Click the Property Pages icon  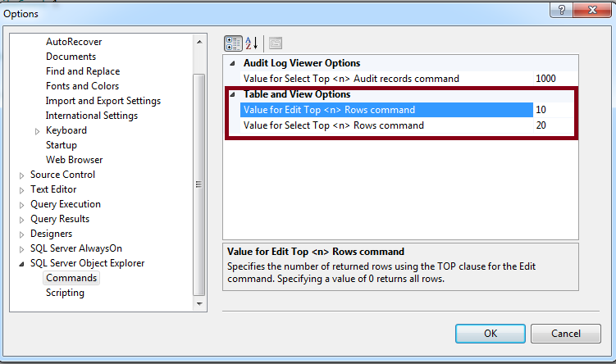pyautogui.click(x=275, y=43)
